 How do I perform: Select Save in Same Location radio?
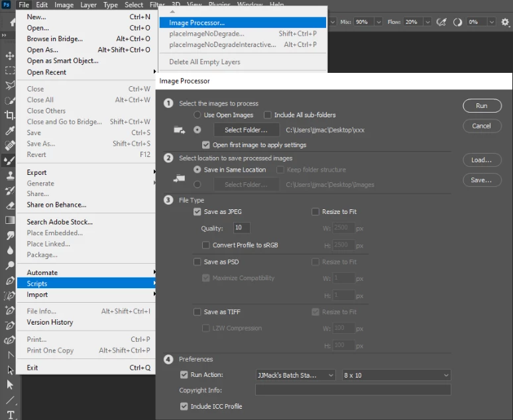197,170
